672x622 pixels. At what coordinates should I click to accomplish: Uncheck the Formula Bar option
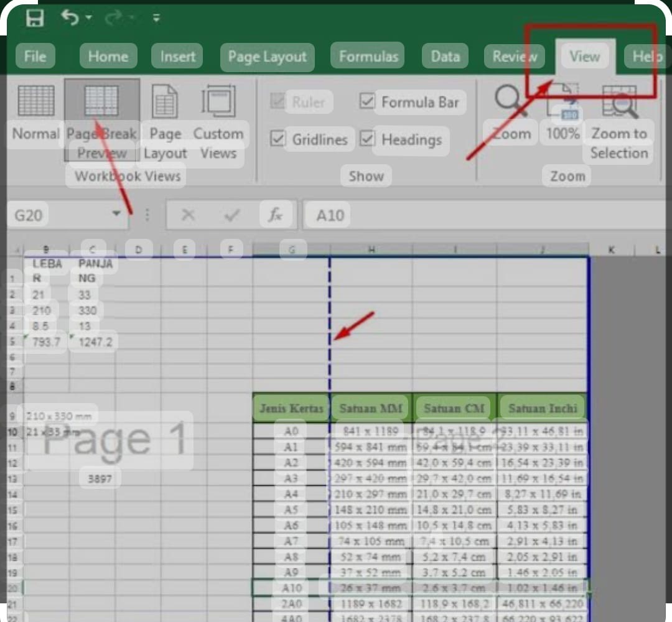[x=367, y=101]
